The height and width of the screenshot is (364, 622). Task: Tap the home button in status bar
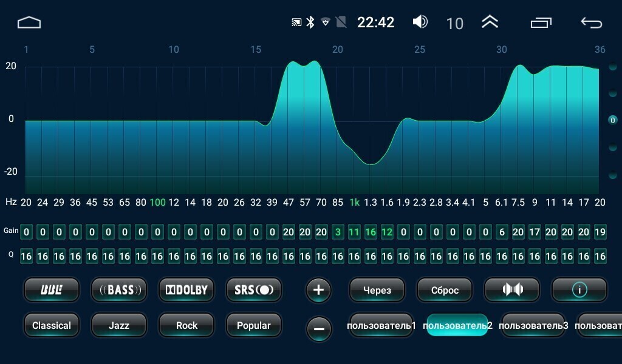pyautogui.click(x=29, y=23)
